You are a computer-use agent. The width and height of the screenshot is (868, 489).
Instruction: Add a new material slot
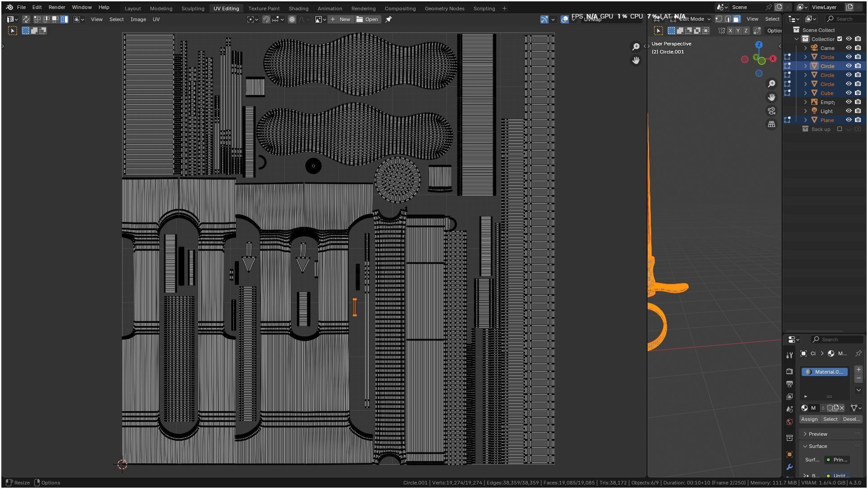[858, 370]
